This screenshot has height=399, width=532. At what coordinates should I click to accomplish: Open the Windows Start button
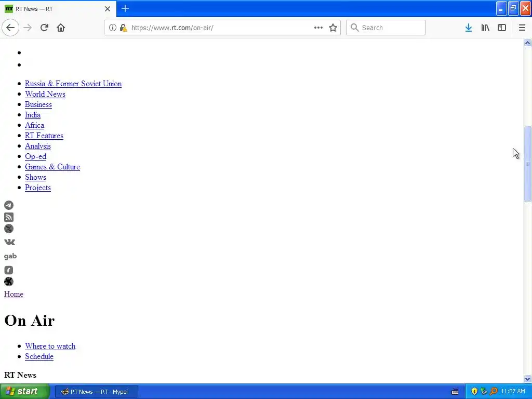(x=24, y=392)
